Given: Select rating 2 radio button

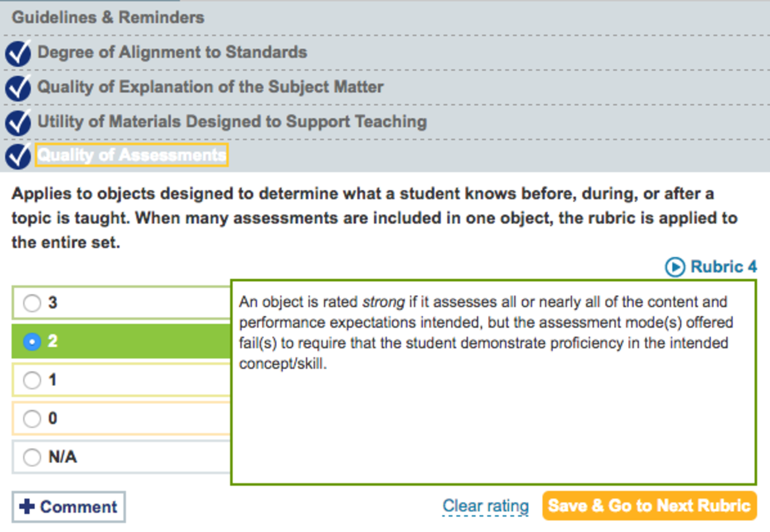Looking at the screenshot, I should point(32,342).
